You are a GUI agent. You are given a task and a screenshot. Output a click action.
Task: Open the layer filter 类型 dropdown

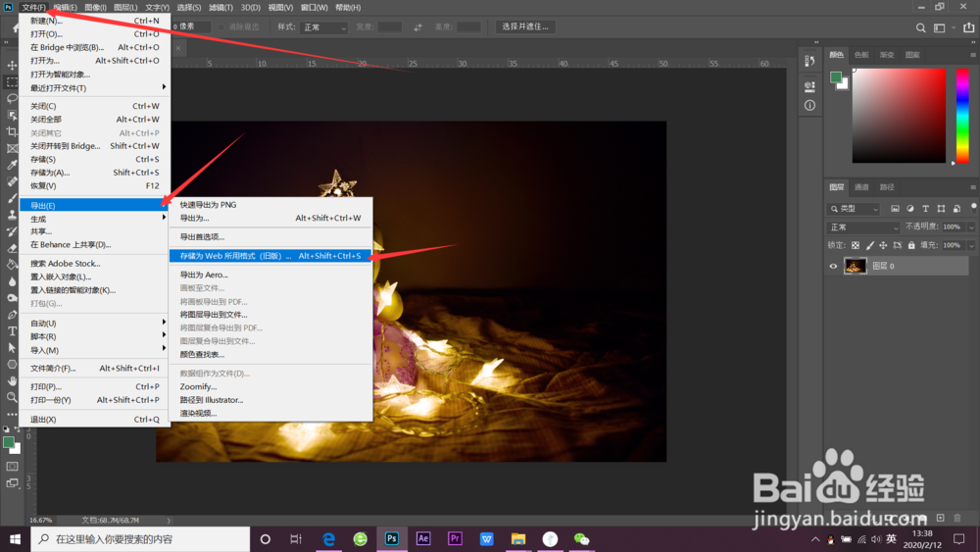(854, 209)
